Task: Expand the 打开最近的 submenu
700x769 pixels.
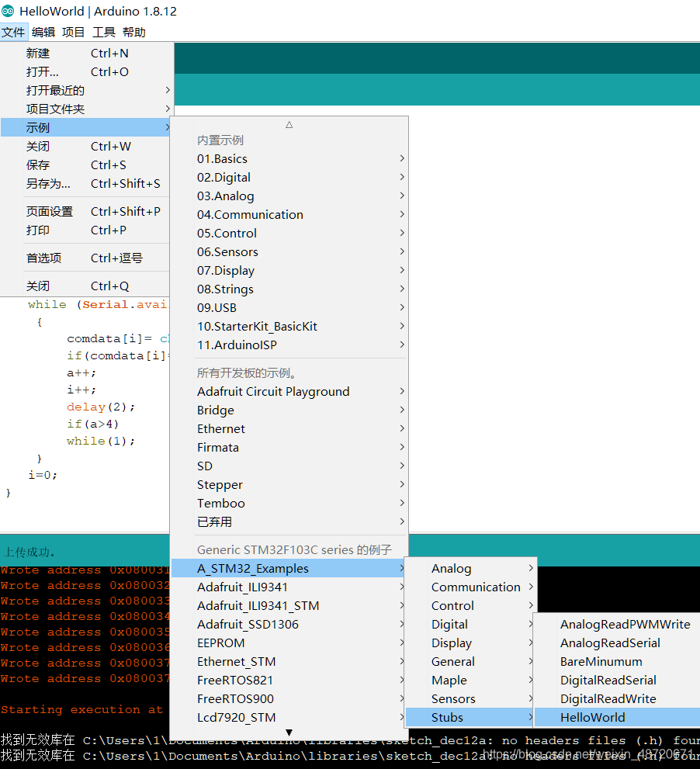Action: 86,90
